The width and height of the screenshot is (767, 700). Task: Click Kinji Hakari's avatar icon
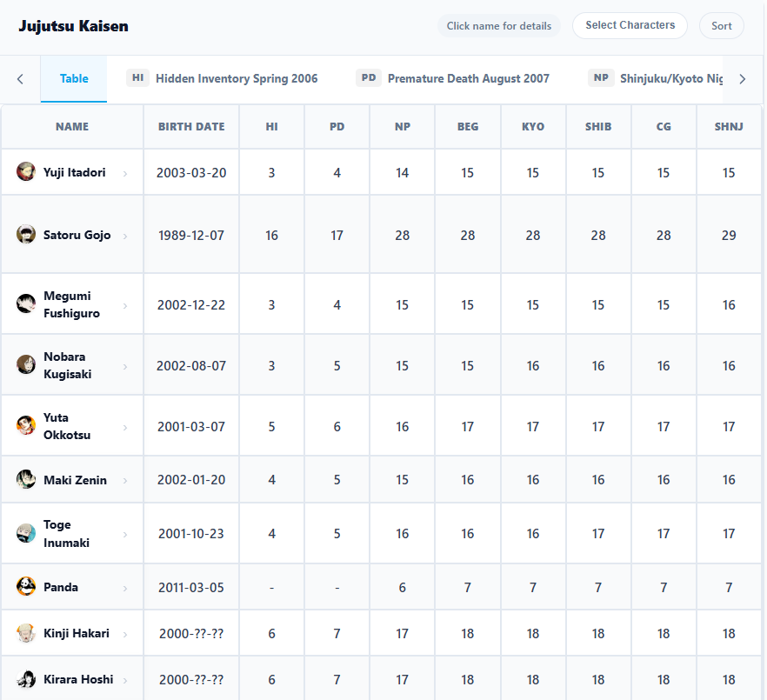[26, 633]
